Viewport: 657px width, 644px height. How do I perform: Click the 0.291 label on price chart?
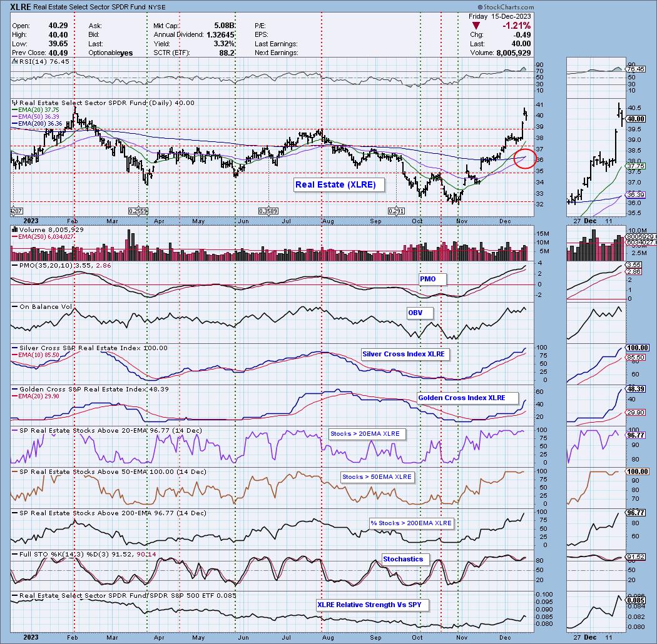396,211
